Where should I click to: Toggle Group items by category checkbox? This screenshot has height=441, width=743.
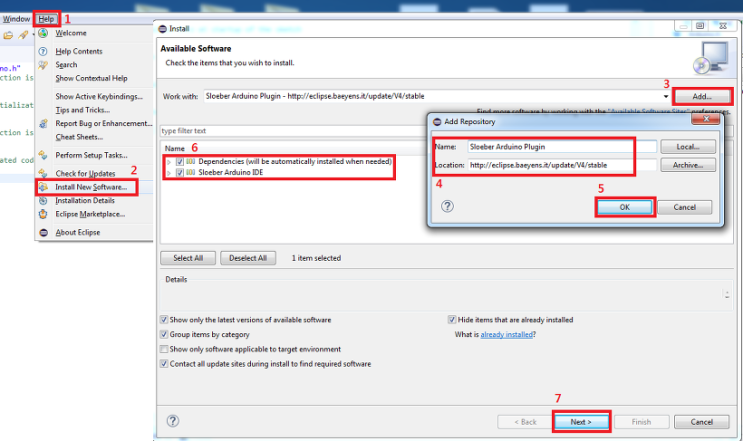coord(164,334)
